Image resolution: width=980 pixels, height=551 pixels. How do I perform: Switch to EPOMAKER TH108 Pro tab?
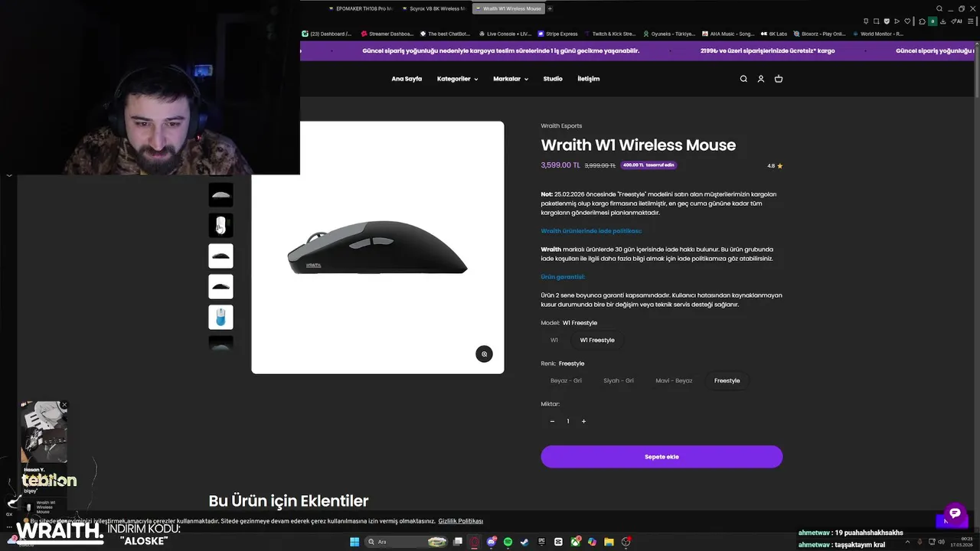pos(359,8)
